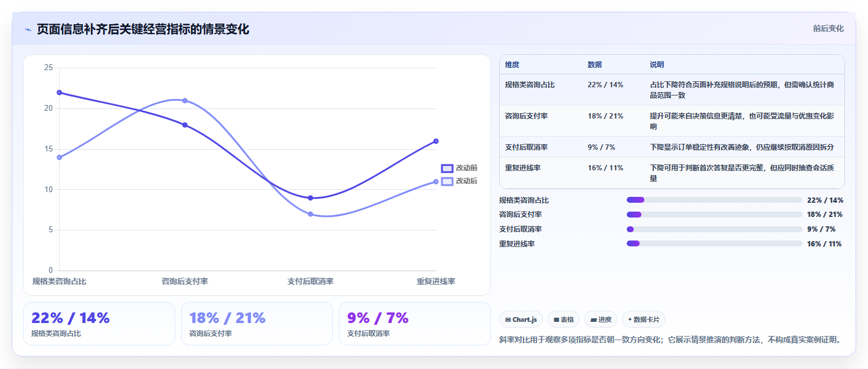Click the description starting 下降显示订单稳定性
This screenshot has height=369, width=868.
click(742, 147)
